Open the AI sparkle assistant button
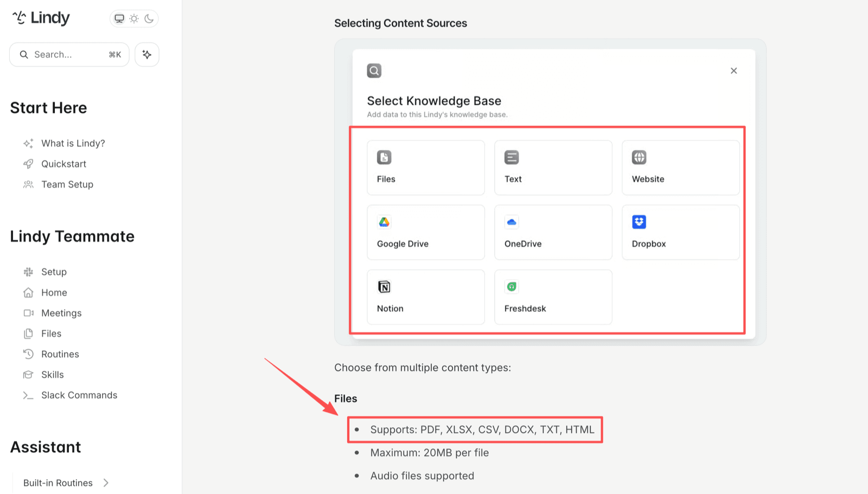 tap(147, 54)
